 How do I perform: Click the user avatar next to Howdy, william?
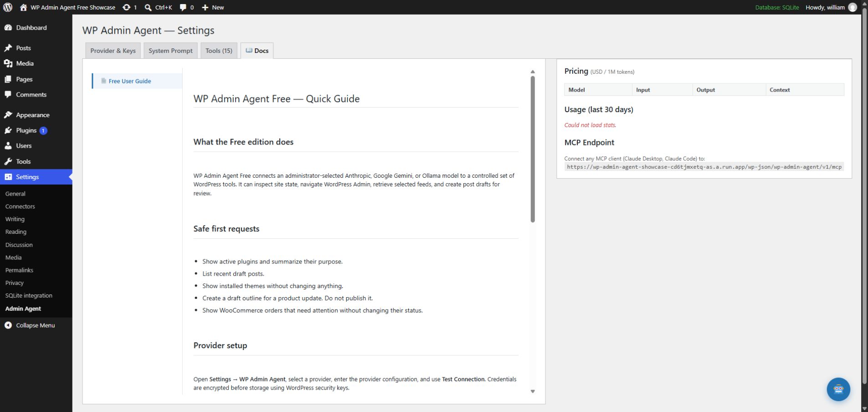pos(853,7)
